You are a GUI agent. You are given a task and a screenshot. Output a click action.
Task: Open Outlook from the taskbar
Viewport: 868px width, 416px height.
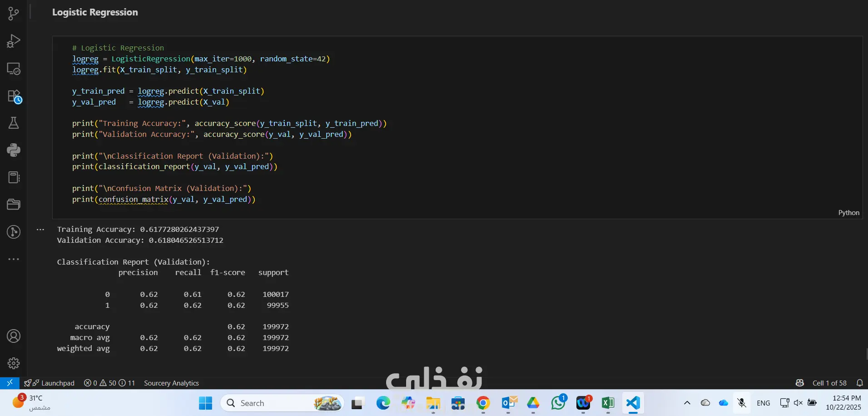(x=509, y=403)
